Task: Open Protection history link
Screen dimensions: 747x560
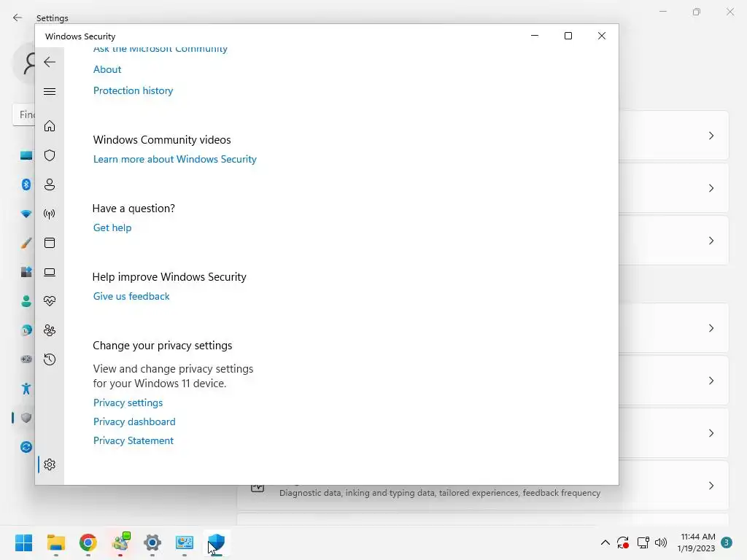Action: coord(133,90)
